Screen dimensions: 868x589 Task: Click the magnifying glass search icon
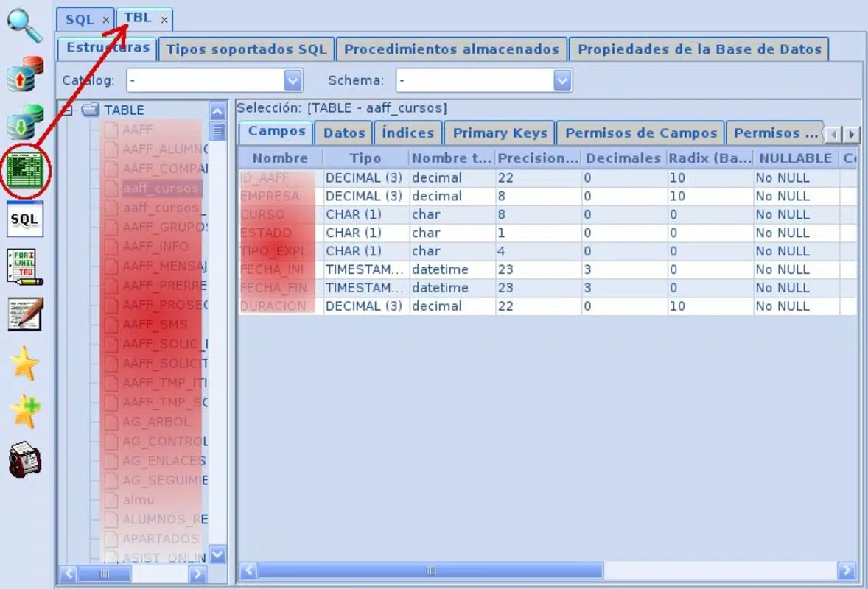click(24, 26)
